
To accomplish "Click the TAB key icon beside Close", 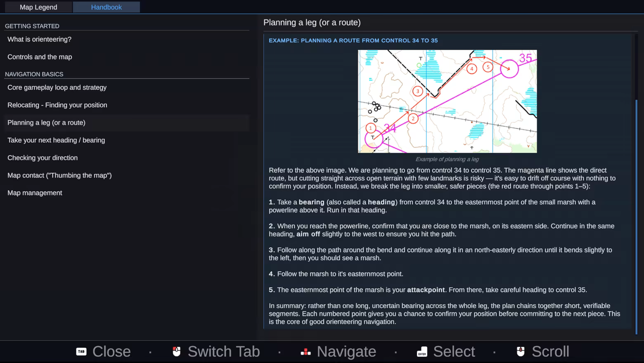I will click(81, 351).
